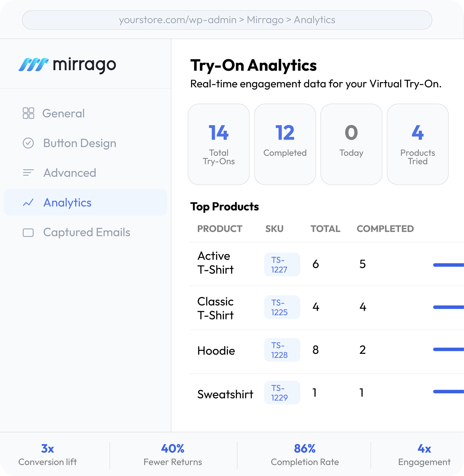Click the Button Design checkmark icon
The image size is (464, 476).
tap(28, 143)
